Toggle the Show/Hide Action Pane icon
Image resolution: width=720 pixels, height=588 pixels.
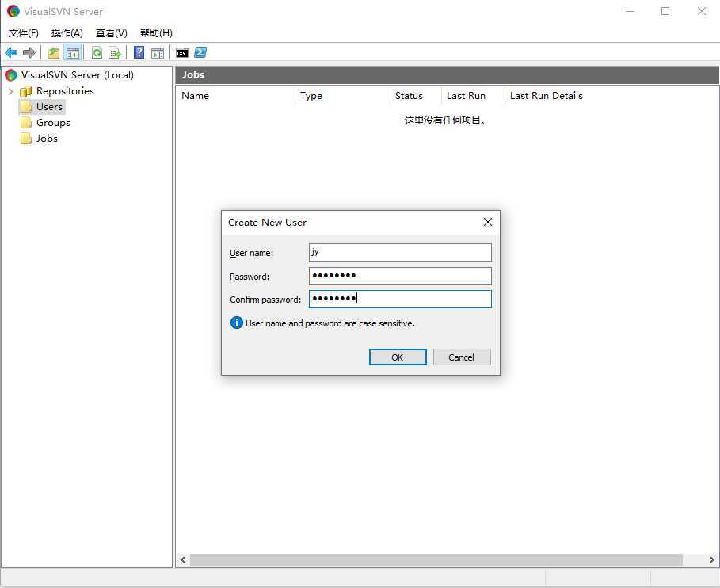(158, 53)
